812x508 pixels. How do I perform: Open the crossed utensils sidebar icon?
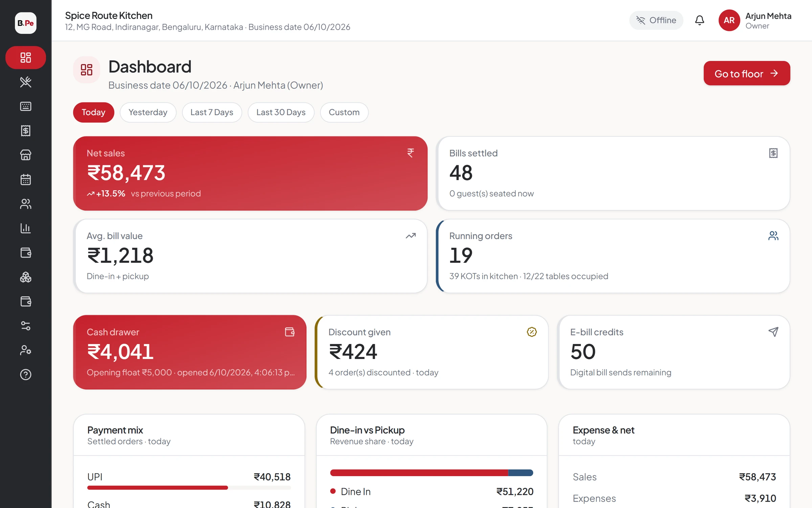pos(26,82)
